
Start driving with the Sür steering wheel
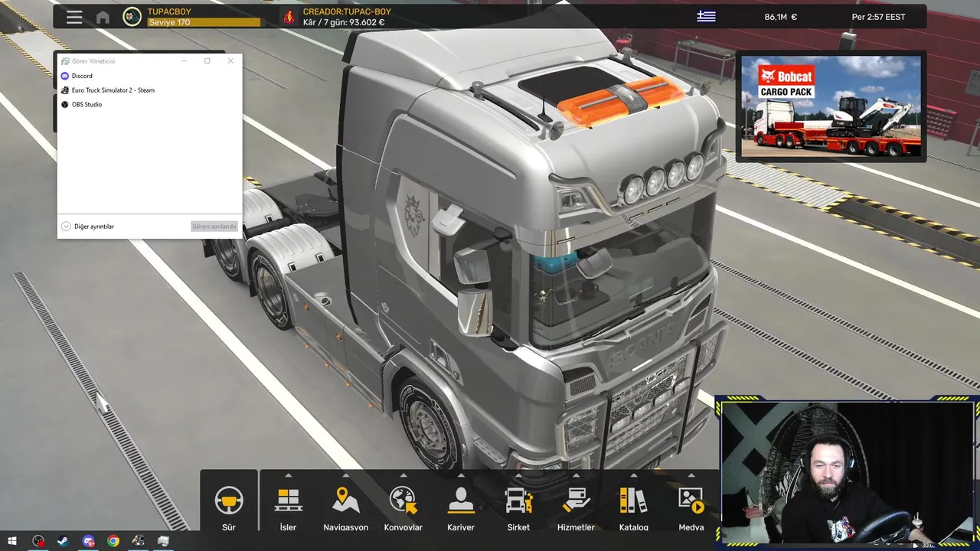click(x=229, y=501)
